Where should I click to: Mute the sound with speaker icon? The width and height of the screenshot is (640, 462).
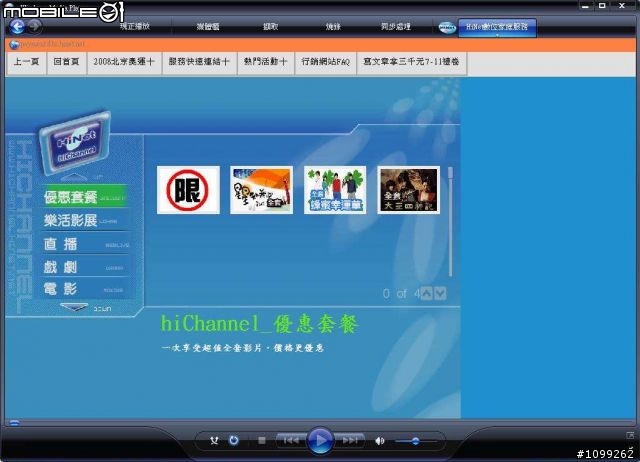pyautogui.click(x=380, y=441)
